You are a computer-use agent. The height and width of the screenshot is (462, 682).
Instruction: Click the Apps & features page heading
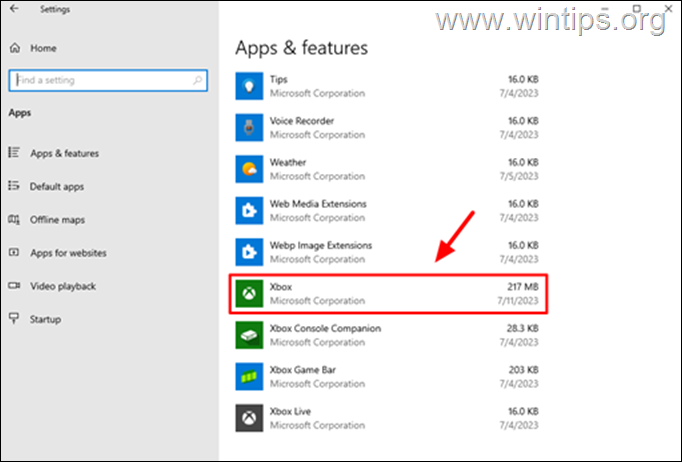301,48
